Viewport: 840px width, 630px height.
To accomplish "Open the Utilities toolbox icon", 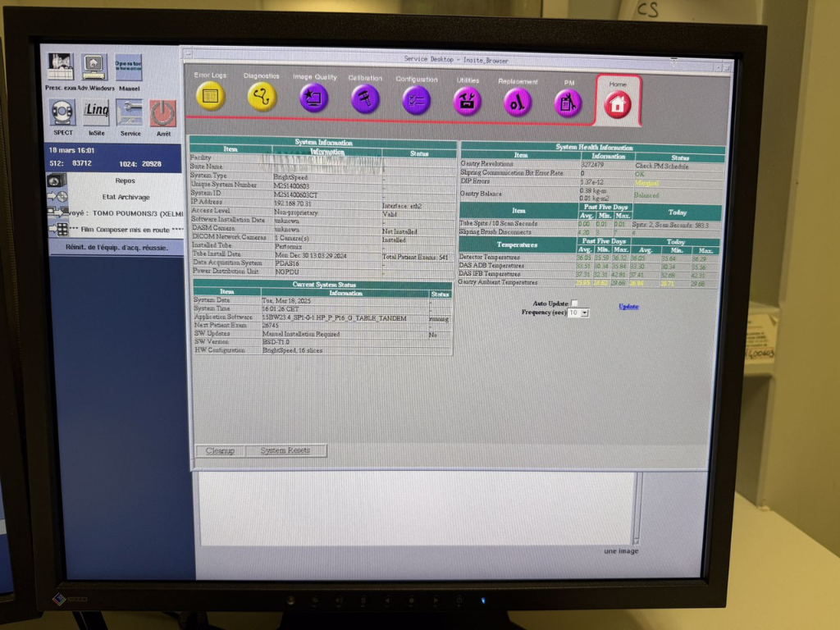I will point(468,101).
